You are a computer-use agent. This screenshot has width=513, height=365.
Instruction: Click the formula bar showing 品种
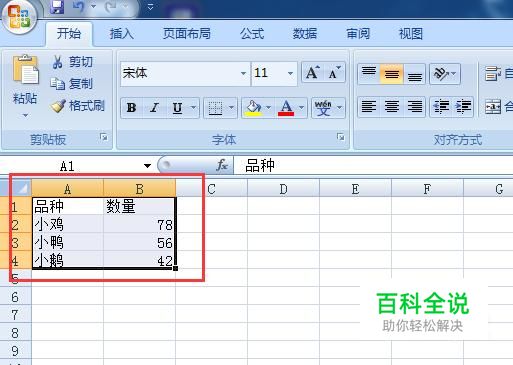point(373,165)
